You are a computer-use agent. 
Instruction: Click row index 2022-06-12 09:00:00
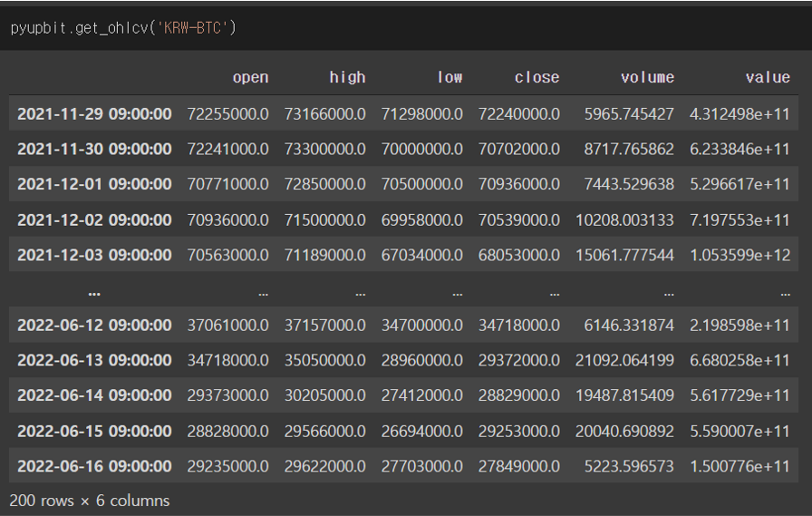pyautogui.click(x=94, y=326)
